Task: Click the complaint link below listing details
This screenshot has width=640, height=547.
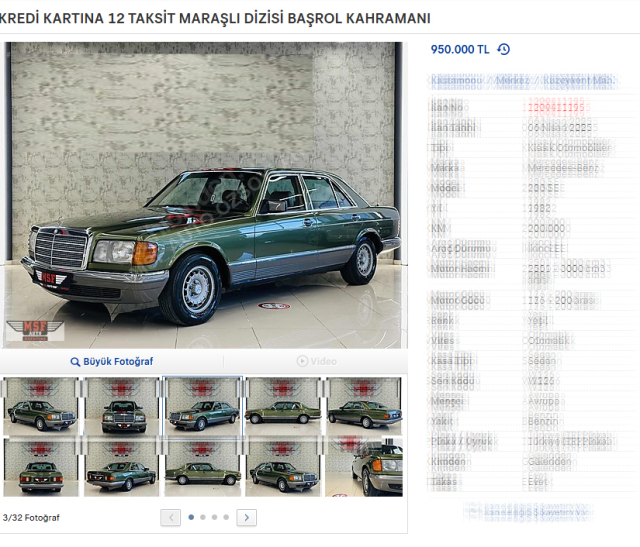Action: click(531, 512)
